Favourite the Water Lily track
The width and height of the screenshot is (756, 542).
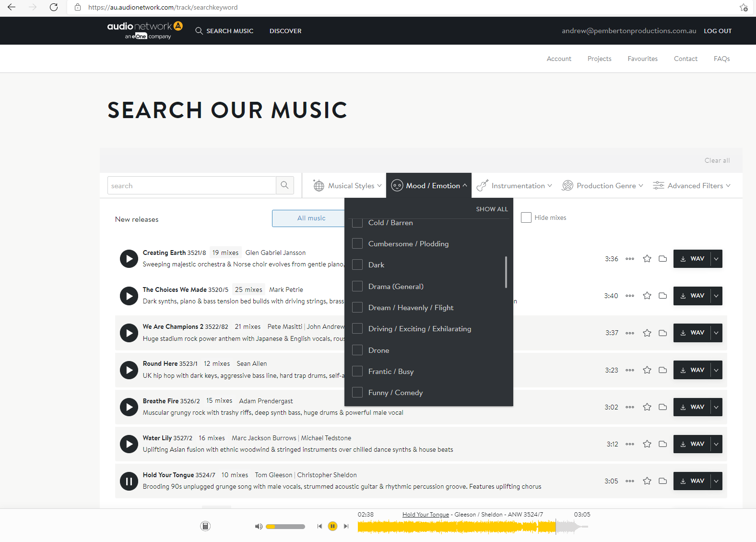tap(647, 444)
